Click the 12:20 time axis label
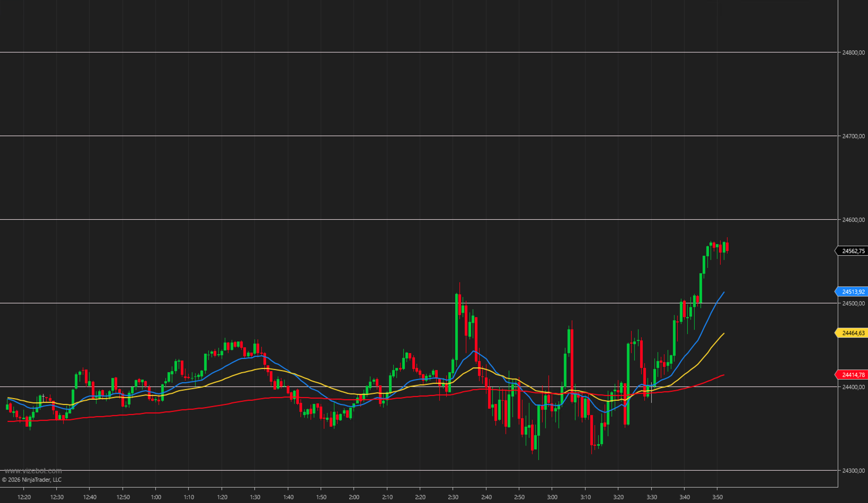Viewport: 868px width, 503px height. (x=23, y=496)
